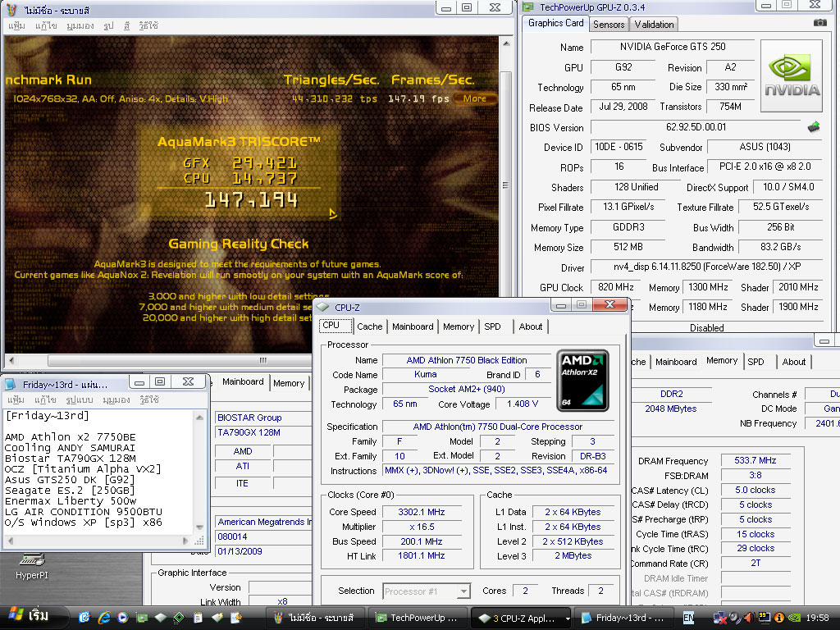Click the Core Speed 3302.1 MHz value

[422, 512]
